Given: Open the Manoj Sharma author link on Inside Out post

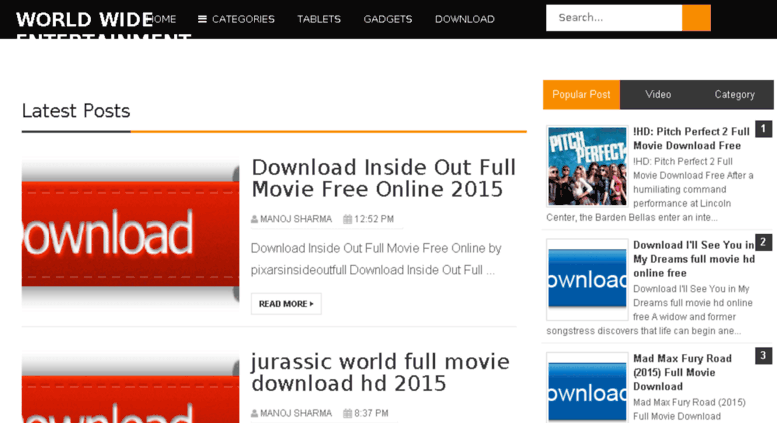Looking at the screenshot, I should tap(296, 219).
